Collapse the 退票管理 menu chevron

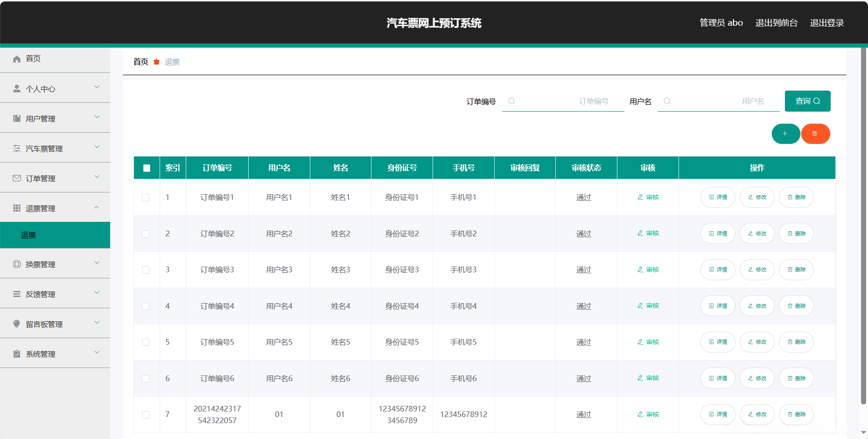[97, 207]
